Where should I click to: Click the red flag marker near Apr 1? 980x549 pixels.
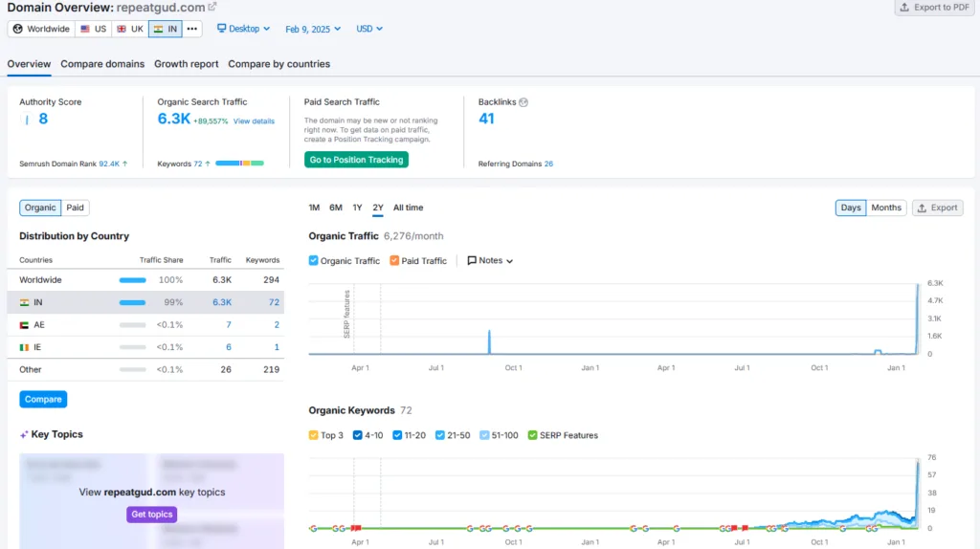tap(356, 528)
